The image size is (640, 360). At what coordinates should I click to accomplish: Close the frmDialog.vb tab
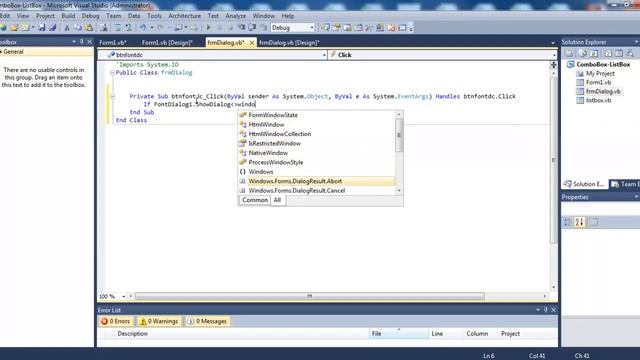point(252,42)
